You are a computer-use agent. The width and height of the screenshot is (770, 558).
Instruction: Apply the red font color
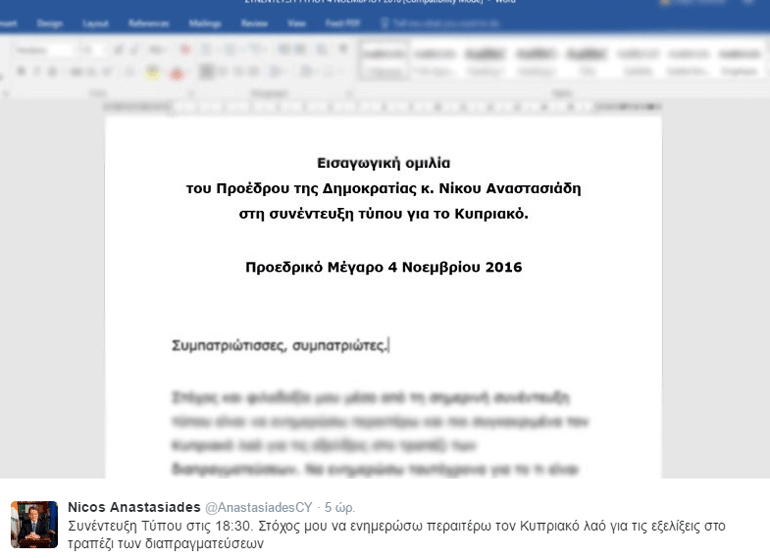177,72
